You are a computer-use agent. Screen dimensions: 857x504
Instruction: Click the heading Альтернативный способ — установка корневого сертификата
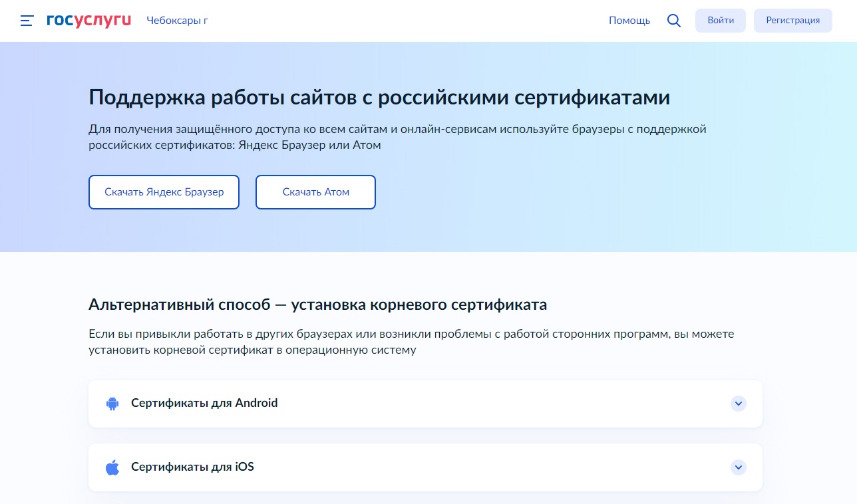pyautogui.click(x=317, y=305)
